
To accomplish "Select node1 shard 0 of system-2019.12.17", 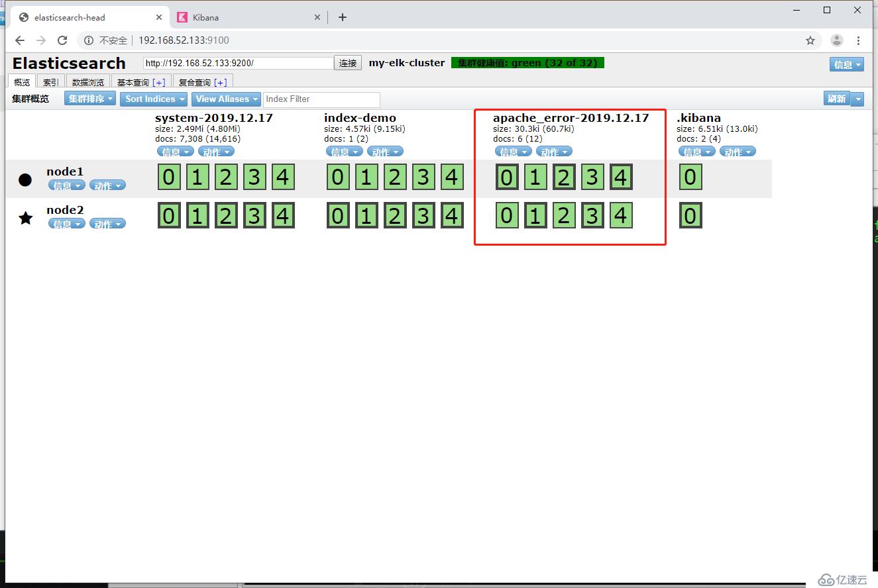I will [x=169, y=177].
